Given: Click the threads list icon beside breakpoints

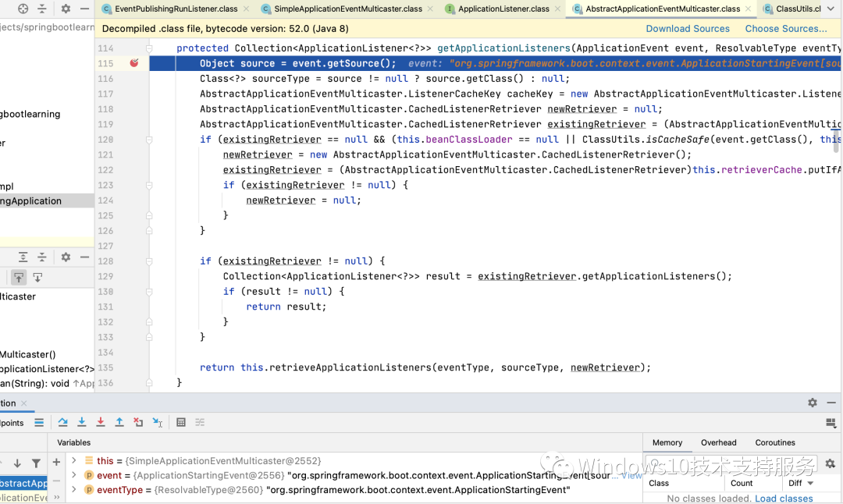Looking at the screenshot, I should pos(39,422).
